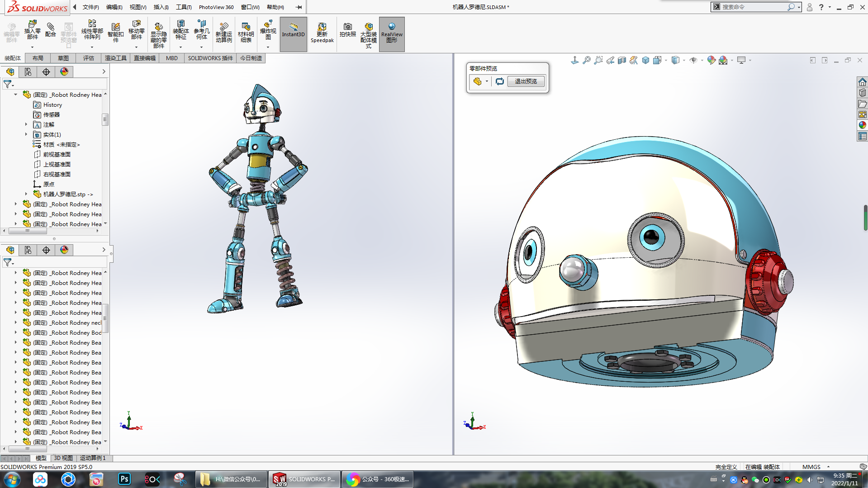Open the 文件(F) menu
This screenshot has height=488, width=868.
pos(90,7)
